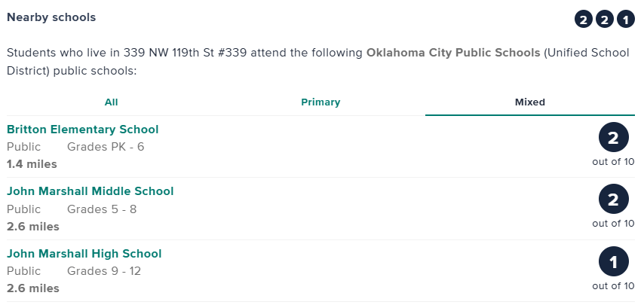Screen dimensions: 644x308
Task: Click the 1.4 miles distance label
Action: (x=32, y=164)
